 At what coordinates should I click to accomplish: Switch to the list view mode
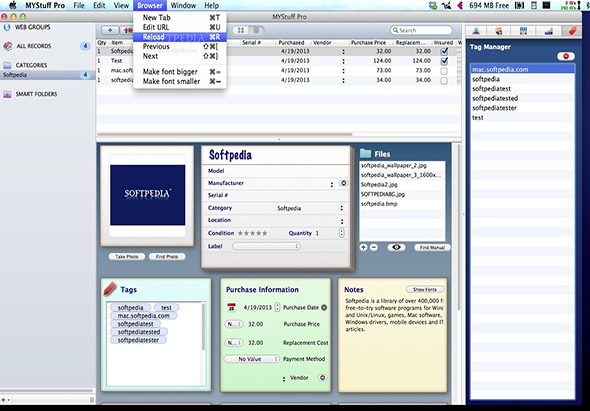tap(257, 30)
